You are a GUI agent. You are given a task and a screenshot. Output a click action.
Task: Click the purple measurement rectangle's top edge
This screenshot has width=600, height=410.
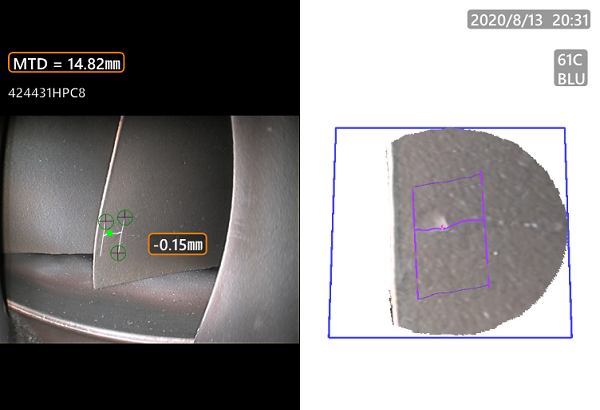click(x=448, y=179)
